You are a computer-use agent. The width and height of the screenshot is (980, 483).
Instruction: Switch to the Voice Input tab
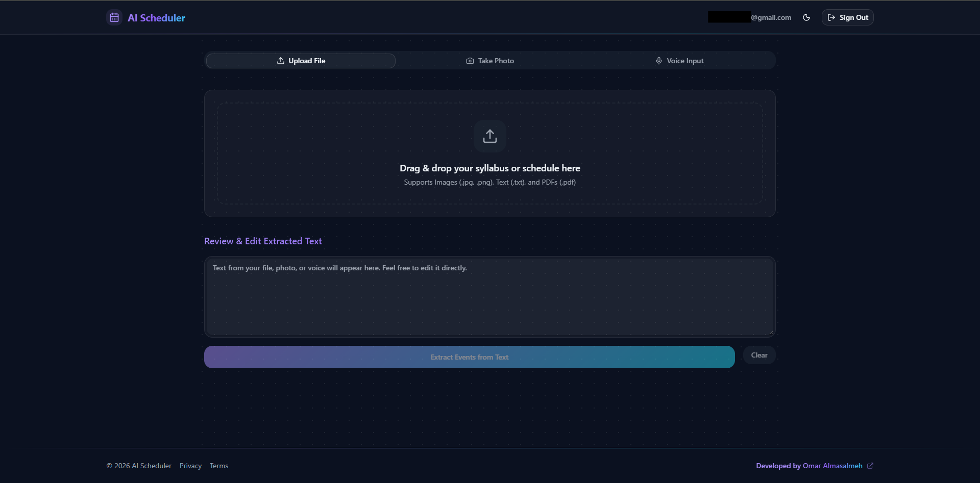(x=685, y=61)
